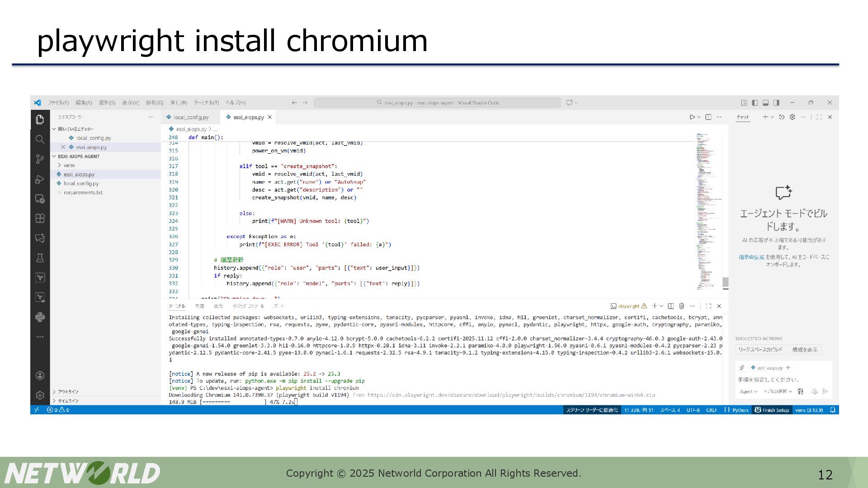Open the Search view in activity bar

40,140
